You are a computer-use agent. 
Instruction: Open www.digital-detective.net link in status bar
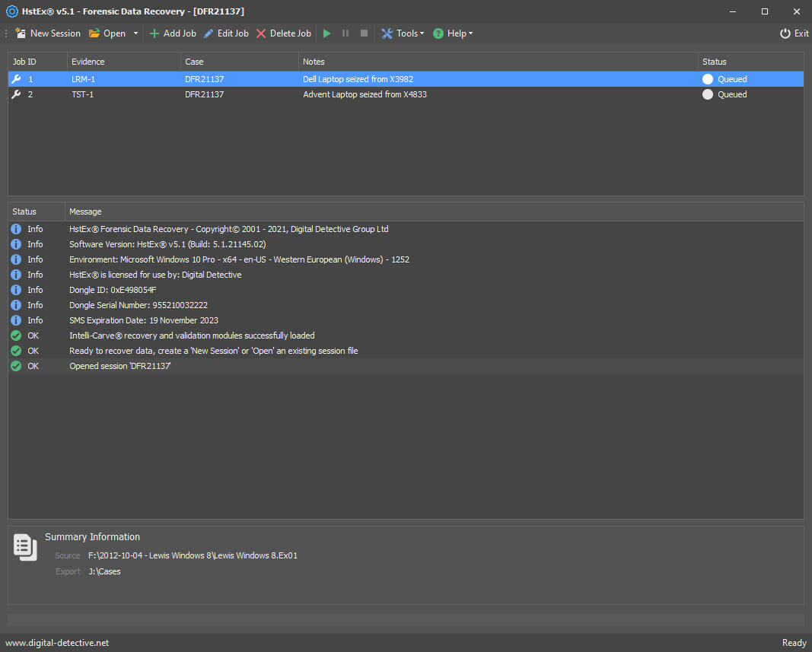[x=57, y=643]
